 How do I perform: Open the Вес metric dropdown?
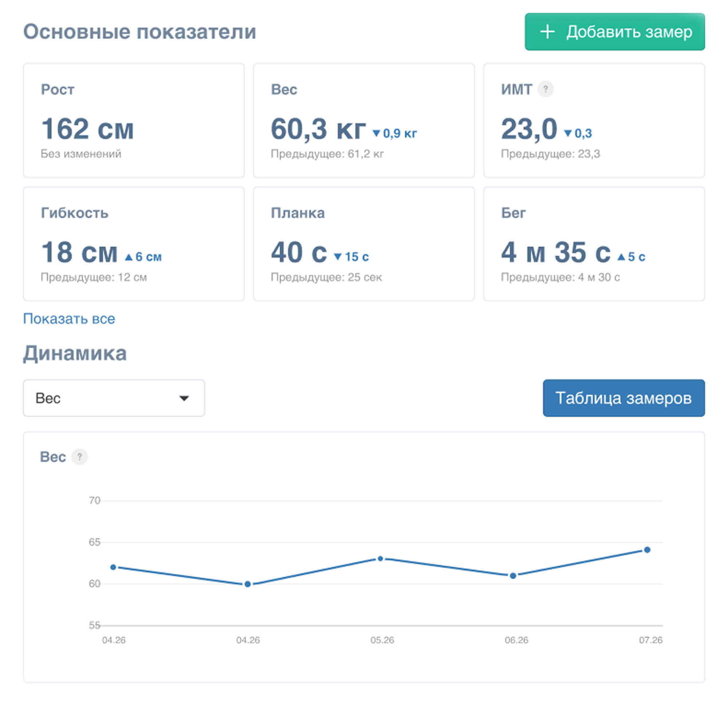(x=114, y=398)
